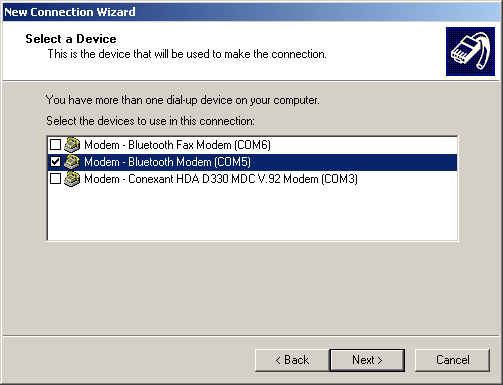Enable the Bluetooth Fax Modem (COM6) checkbox
This screenshot has height=385, width=503.
55,145
